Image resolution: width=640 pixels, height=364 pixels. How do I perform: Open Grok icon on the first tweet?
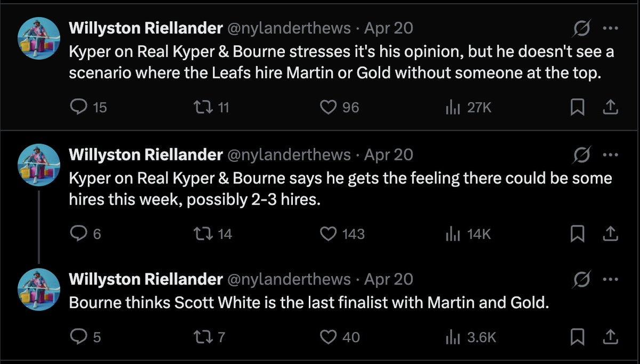point(582,28)
